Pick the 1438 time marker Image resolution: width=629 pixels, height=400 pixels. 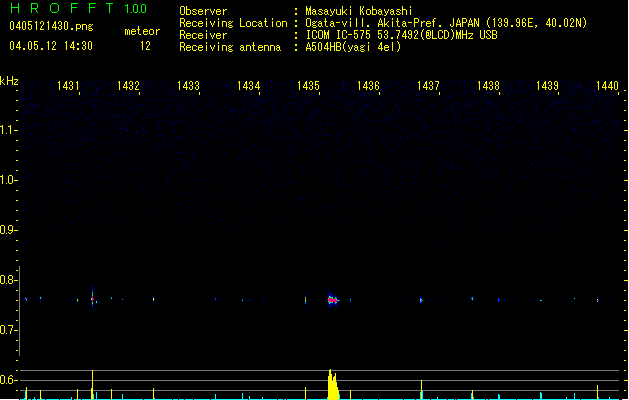(x=488, y=87)
